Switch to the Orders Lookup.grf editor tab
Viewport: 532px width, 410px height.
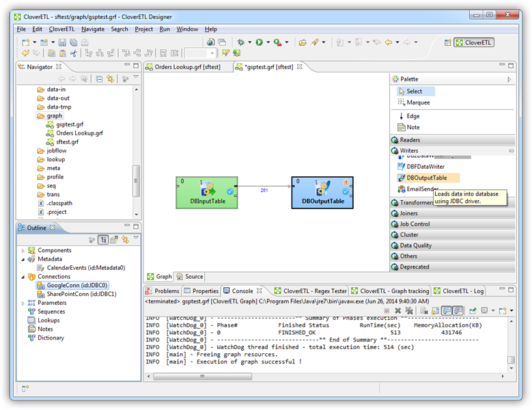tap(186, 66)
